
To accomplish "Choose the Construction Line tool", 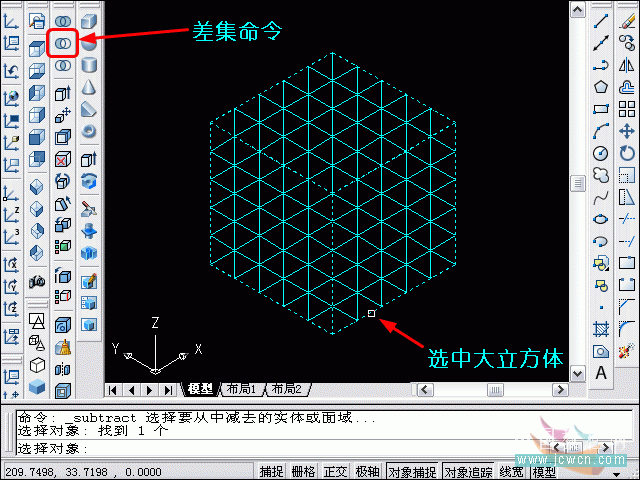I will (601, 43).
